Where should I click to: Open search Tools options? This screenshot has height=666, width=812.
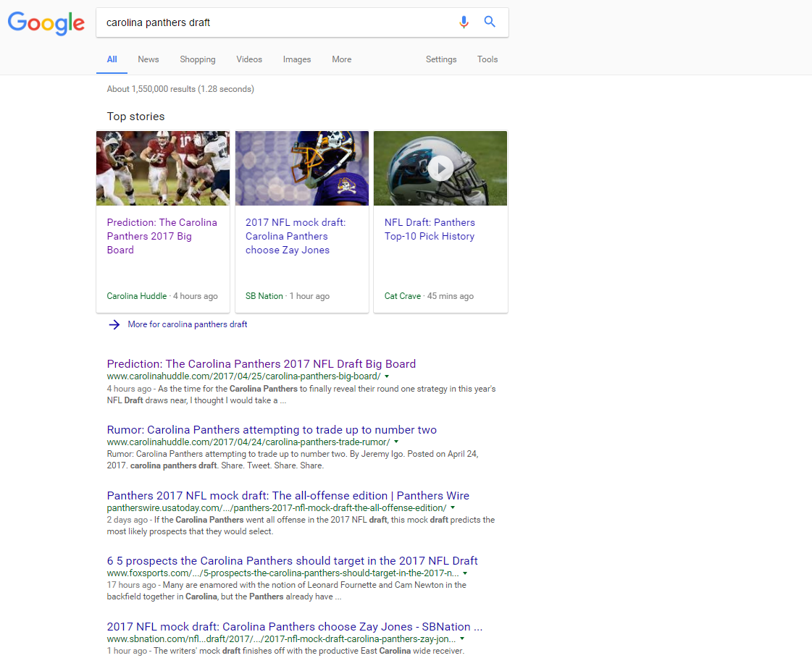487,59
